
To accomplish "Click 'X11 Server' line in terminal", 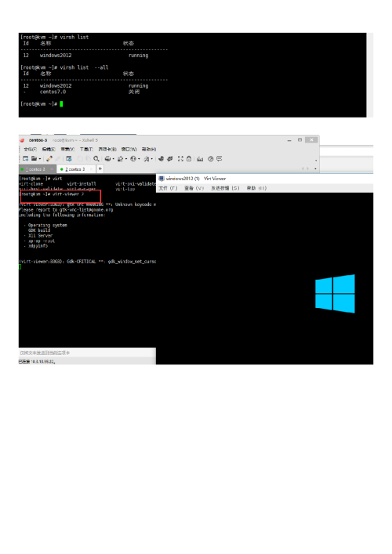I will tap(38, 235).
